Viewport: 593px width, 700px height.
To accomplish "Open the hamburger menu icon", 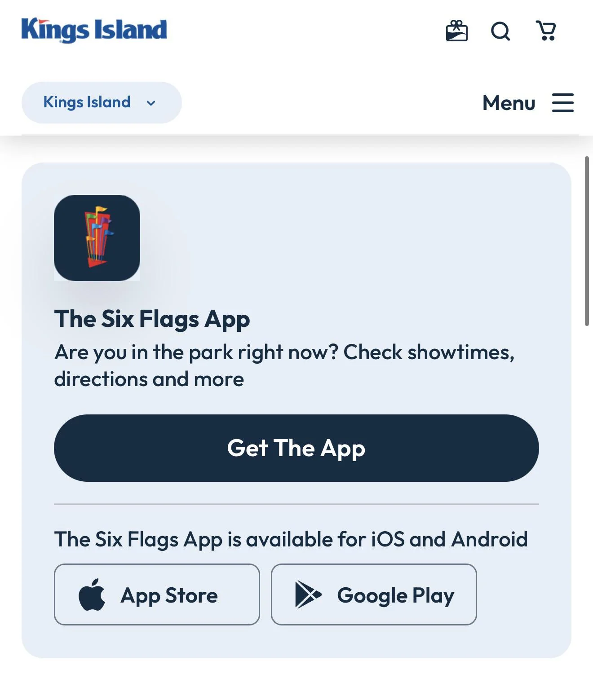I will (563, 103).
